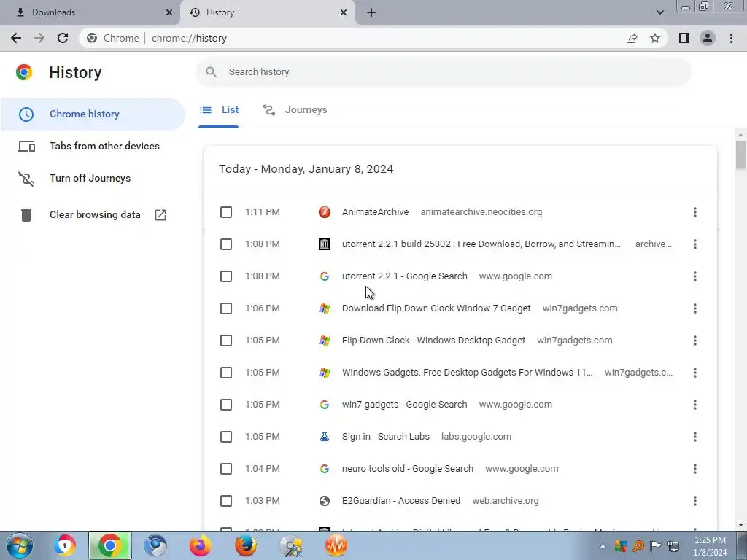Screen dimensions: 747x560
Task: Click the Action Center flag tray icon
Action: [656, 545]
